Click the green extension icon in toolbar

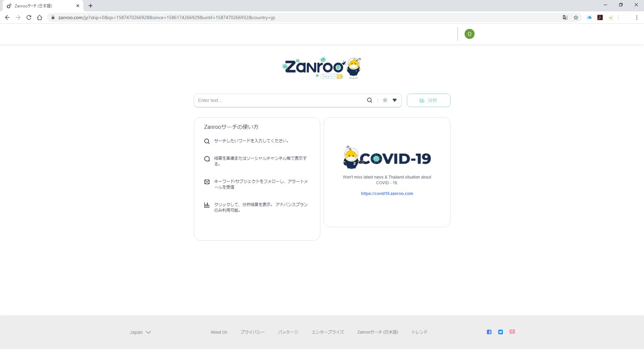point(611,18)
